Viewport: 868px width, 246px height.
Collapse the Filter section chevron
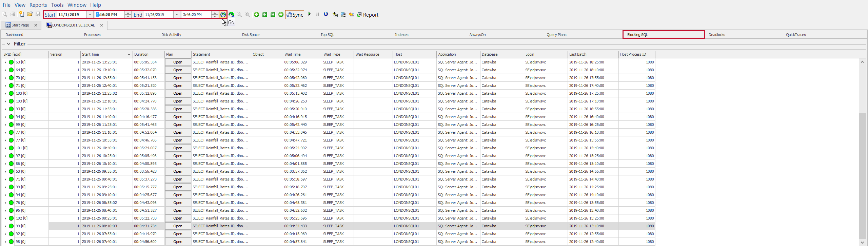(8, 44)
